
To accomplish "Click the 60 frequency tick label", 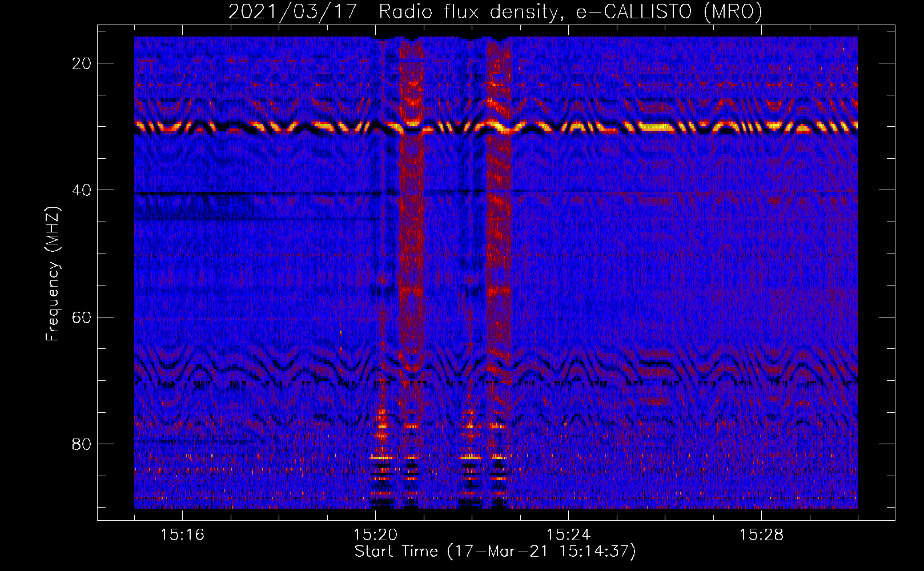I will (x=82, y=317).
